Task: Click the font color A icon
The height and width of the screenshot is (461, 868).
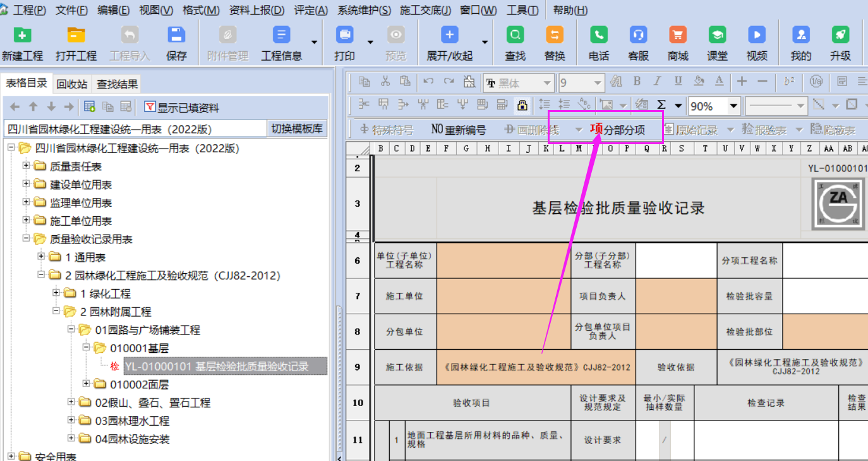Action: point(719,82)
